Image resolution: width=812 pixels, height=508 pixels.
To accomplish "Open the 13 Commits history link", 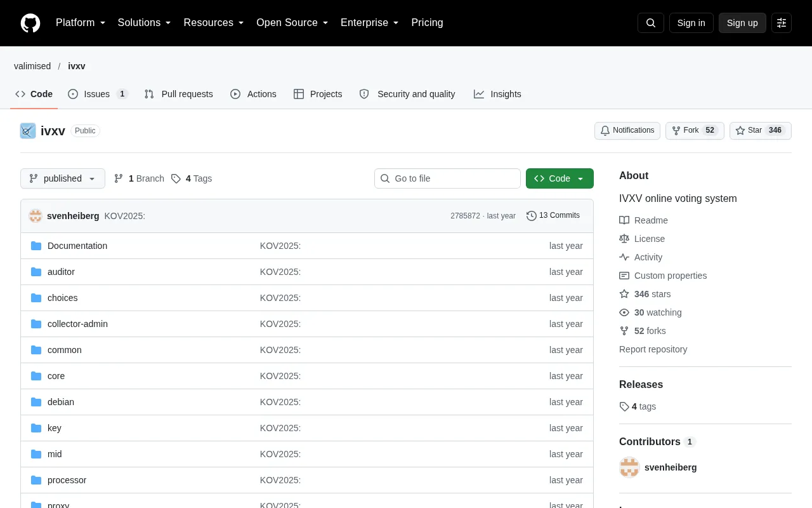I will (x=553, y=216).
